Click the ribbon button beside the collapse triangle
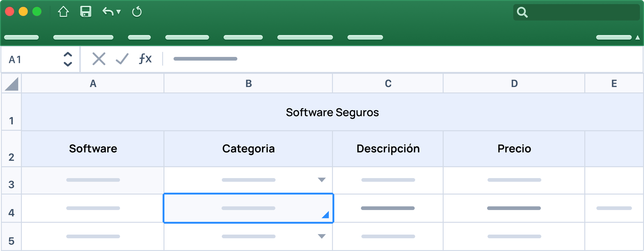 pos(614,37)
